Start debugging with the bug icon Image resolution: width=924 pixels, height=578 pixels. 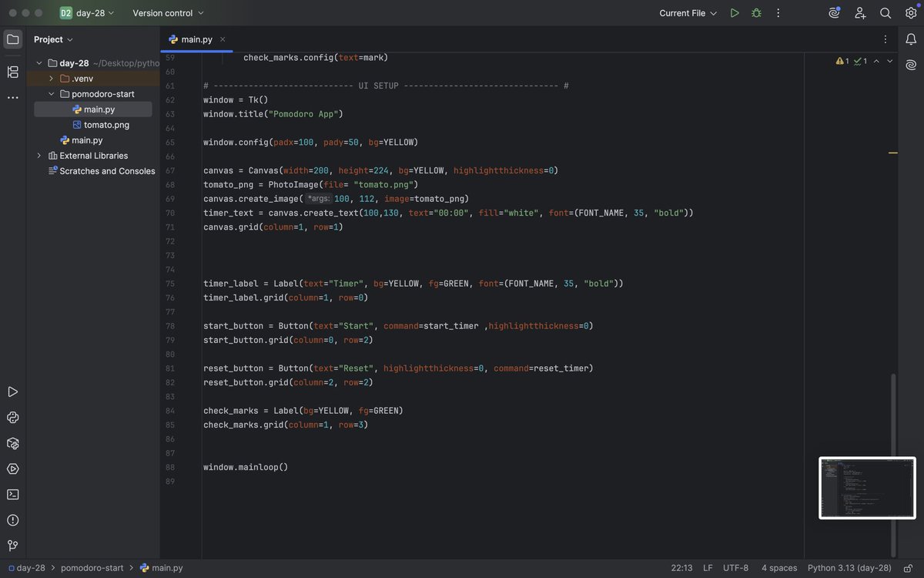tap(756, 13)
